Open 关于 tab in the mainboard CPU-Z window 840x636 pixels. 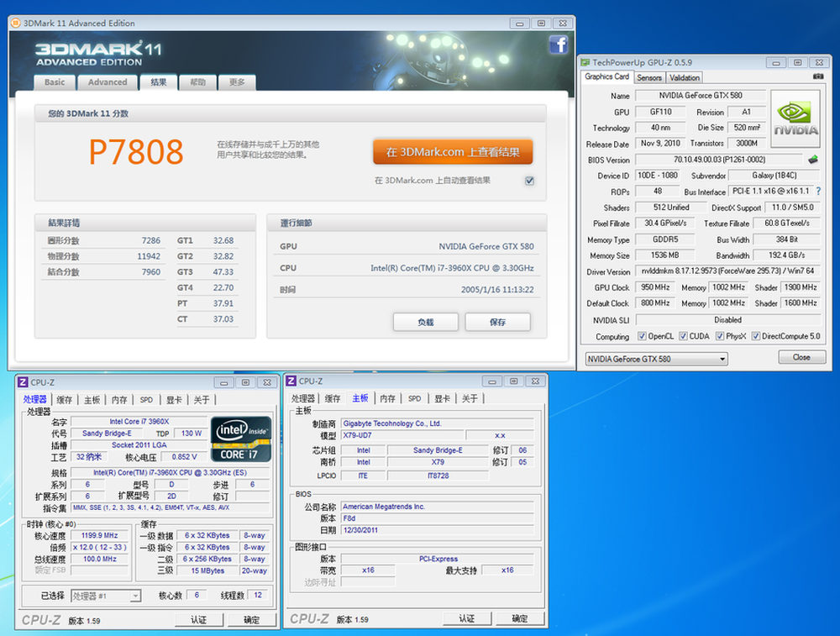(470, 398)
